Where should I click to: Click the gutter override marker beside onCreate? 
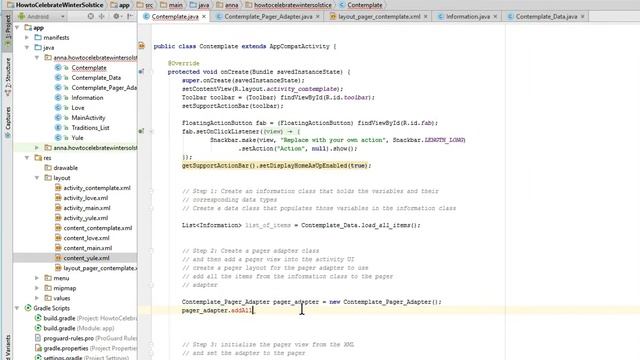(141, 72)
